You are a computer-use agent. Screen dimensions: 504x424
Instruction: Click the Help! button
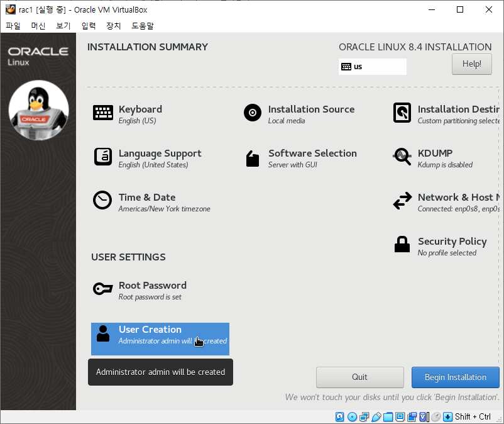tap(471, 64)
